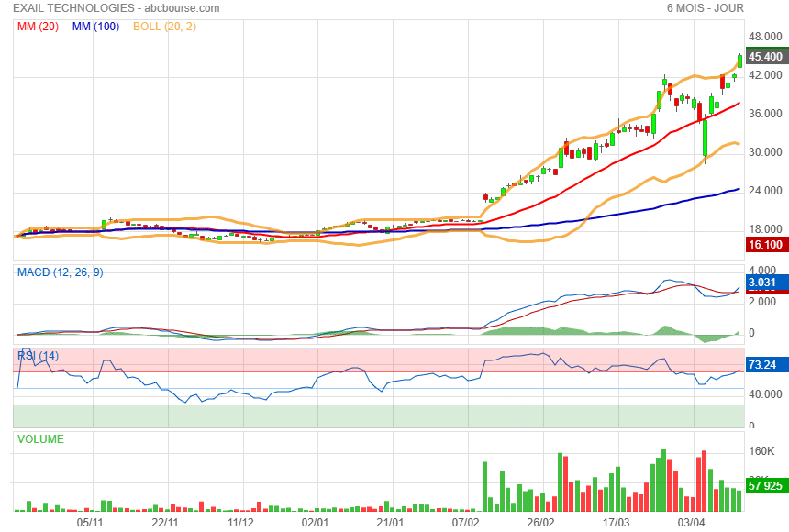
Task: Click the "MACD (12, 26, 9)" indicator label
Action: (x=61, y=272)
